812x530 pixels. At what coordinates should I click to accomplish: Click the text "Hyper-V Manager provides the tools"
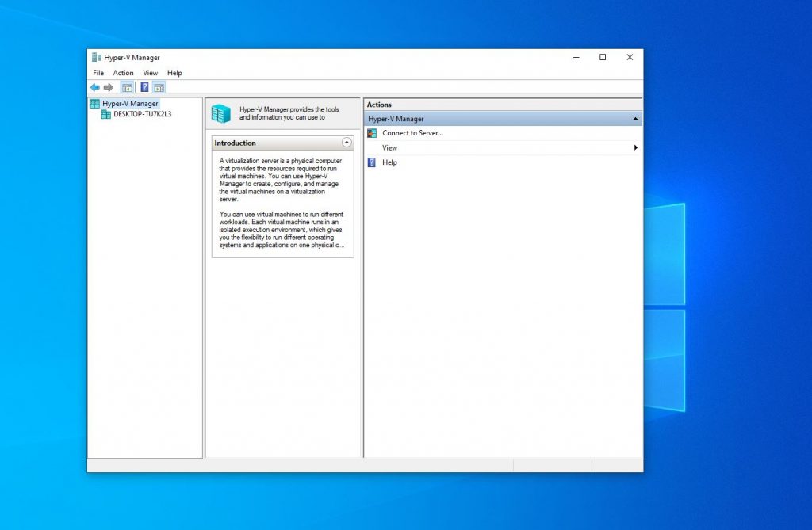click(x=289, y=110)
